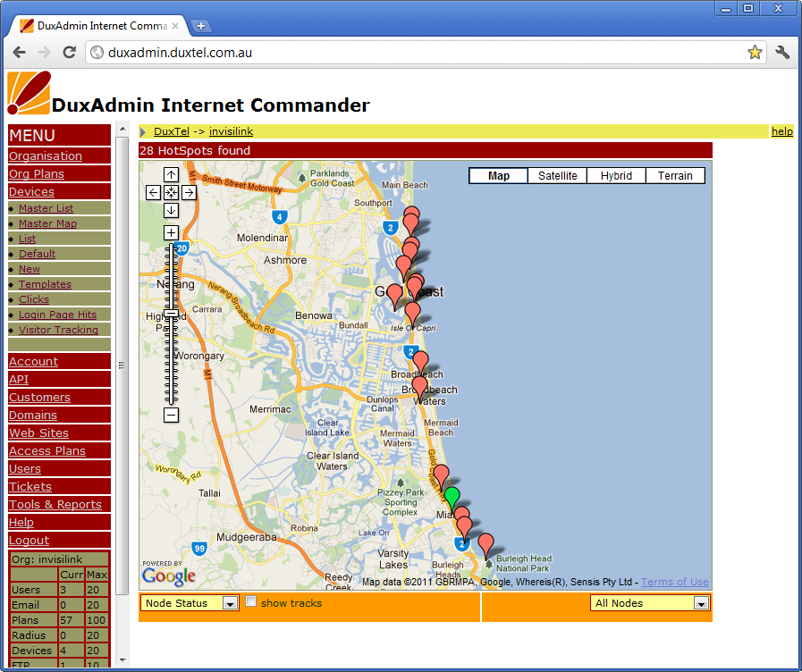Open the New device submenu link
802x672 pixels.
click(30, 269)
